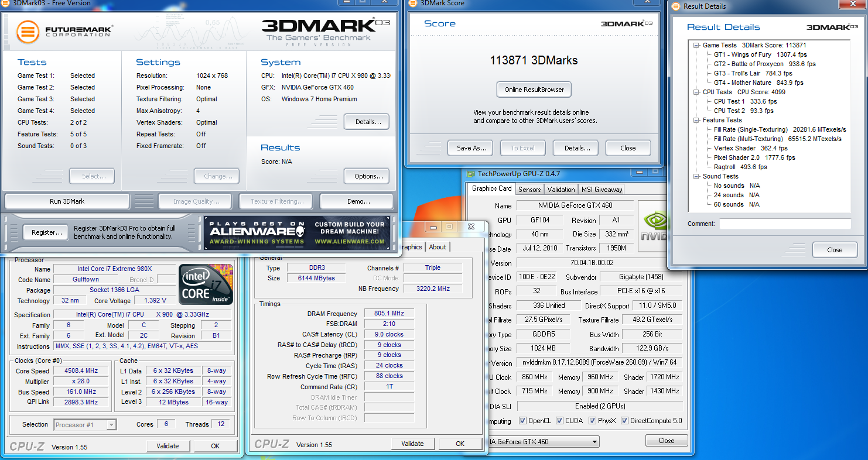Click the To Excel button
This screenshot has width=868, height=460.
tap(522, 148)
